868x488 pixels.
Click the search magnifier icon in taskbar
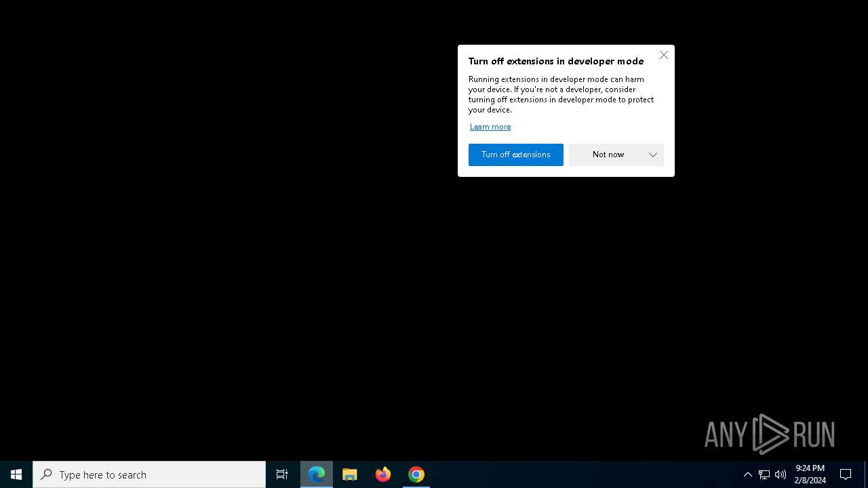pos(47,474)
